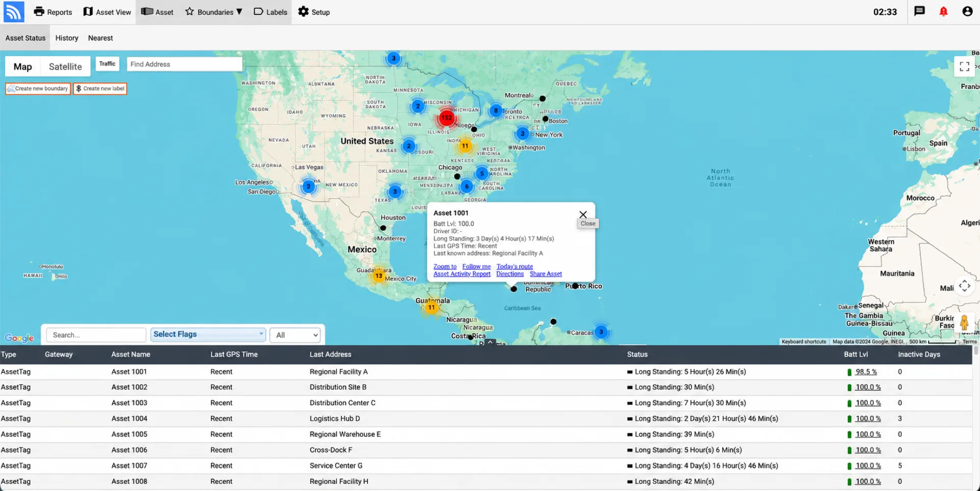Click the Find Address field
This screenshot has height=491, width=980.
tap(184, 64)
